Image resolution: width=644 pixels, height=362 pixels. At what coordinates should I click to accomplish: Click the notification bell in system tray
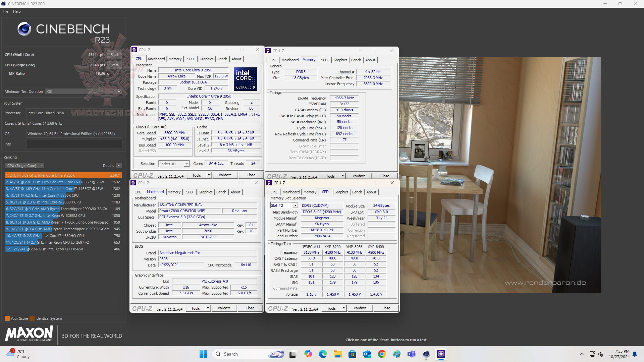click(x=635, y=354)
